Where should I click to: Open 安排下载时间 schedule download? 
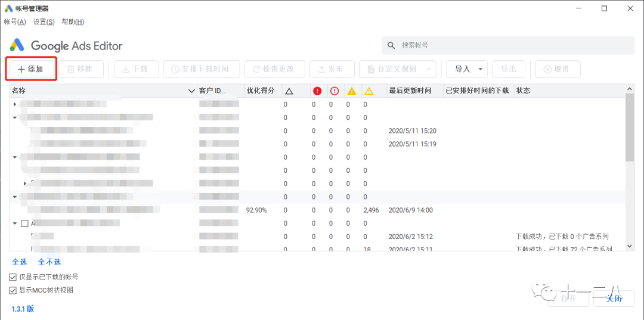click(202, 69)
